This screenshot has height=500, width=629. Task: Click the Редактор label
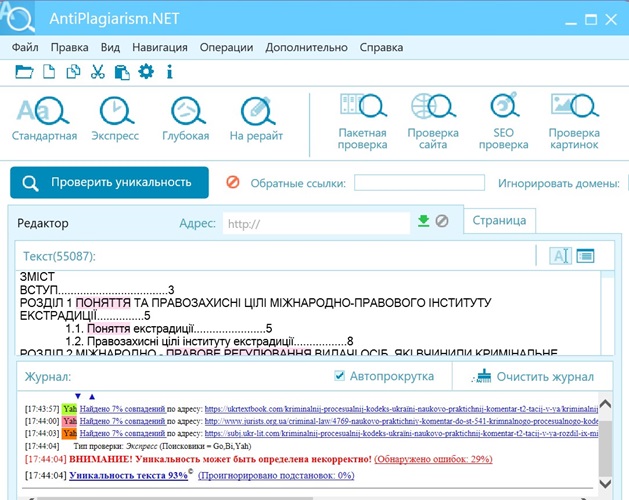[x=43, y=223]
